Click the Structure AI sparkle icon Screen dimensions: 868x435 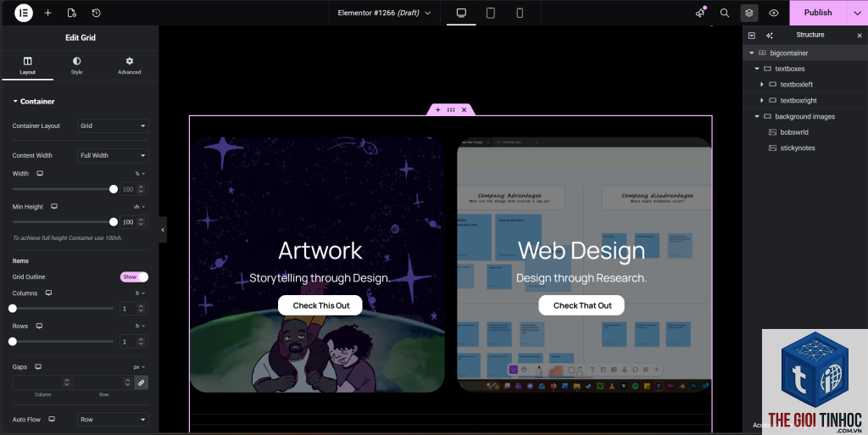[770, 36]
